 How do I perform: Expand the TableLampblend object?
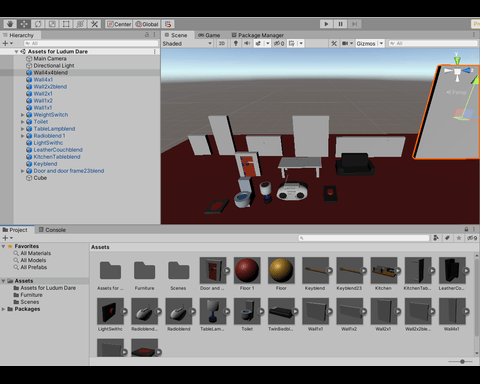click(23, 129)
